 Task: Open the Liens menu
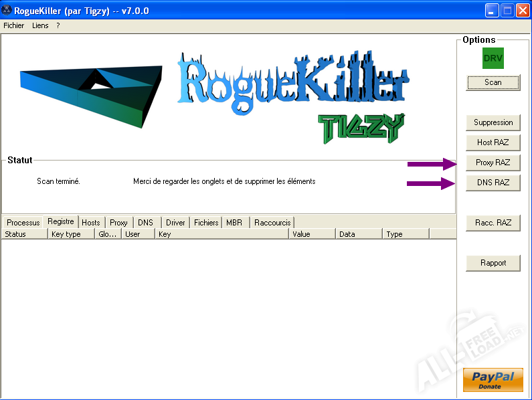(40, 25)
